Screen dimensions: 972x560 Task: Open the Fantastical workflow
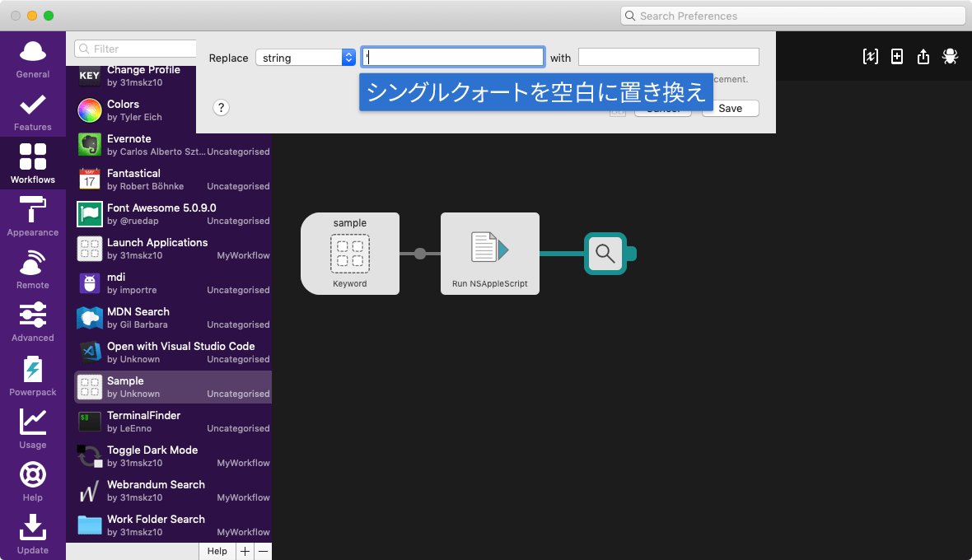165,180
